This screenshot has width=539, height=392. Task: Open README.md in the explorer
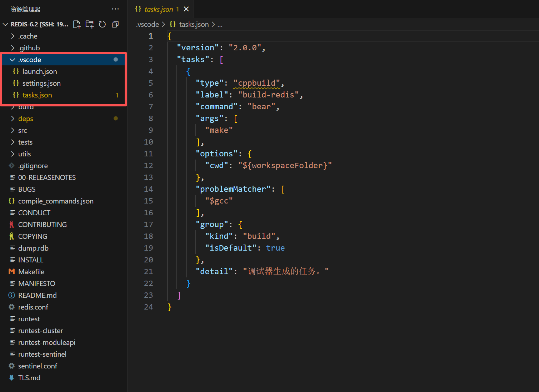(64, 295)
